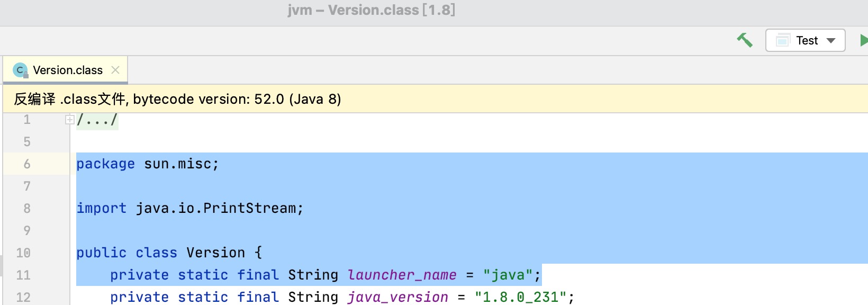Click the class file icon on Version.class tab
The width and height of the screenshot is (868, 305).
pos(20,70)
